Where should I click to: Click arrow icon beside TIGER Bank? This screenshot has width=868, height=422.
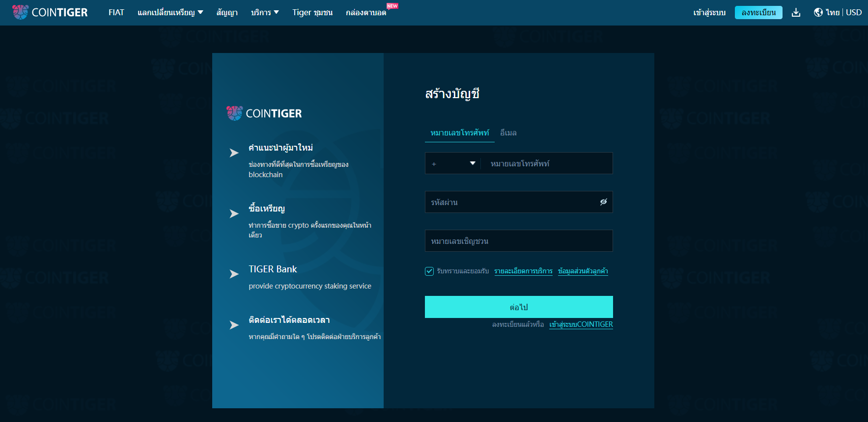[234, 274]
